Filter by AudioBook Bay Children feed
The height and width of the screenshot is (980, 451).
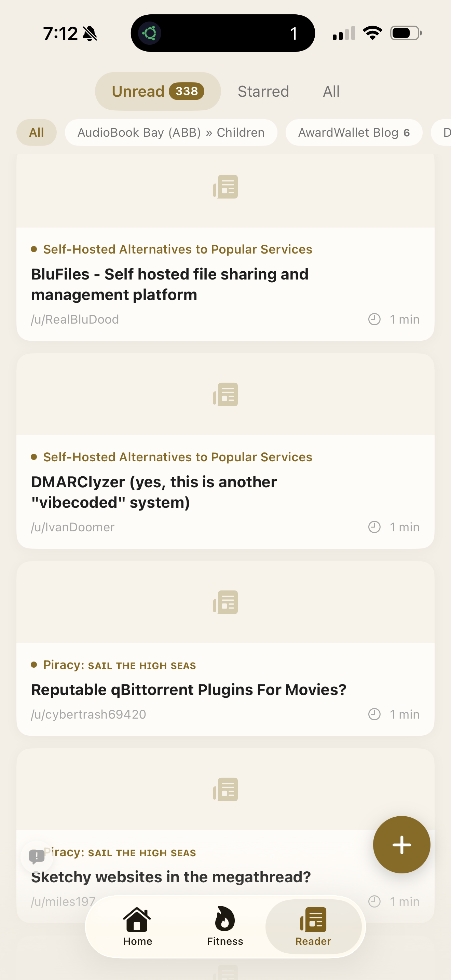pos(171,132)
